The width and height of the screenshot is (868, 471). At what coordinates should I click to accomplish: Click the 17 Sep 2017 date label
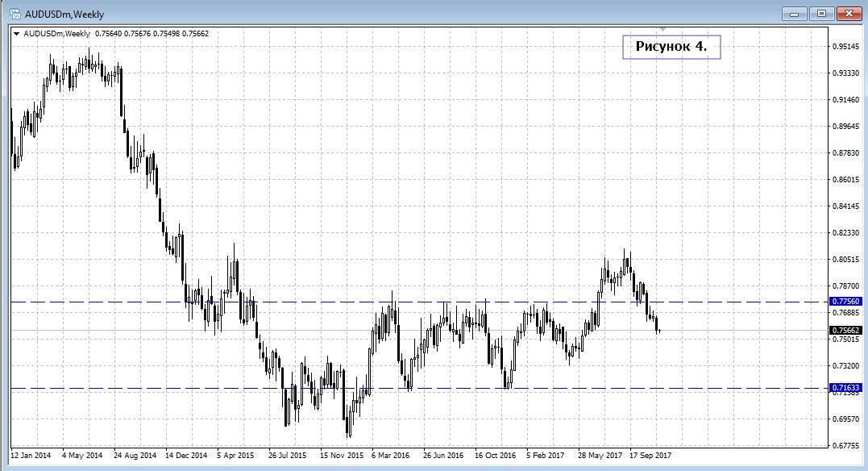(x=650, y=455)
